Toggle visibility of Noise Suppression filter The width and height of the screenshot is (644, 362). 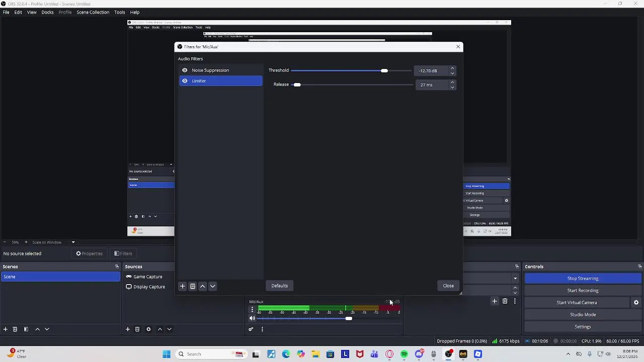tap(185, 70)
